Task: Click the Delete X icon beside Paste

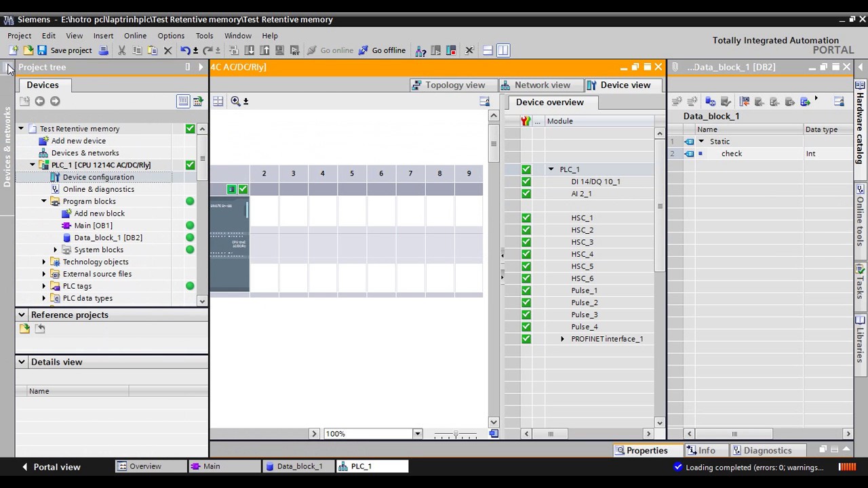Action: point(168,50)
